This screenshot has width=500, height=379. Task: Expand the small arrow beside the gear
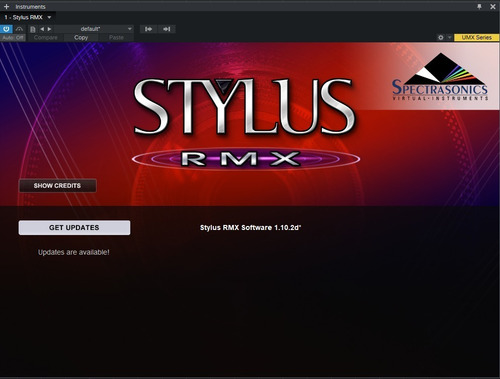449,37
